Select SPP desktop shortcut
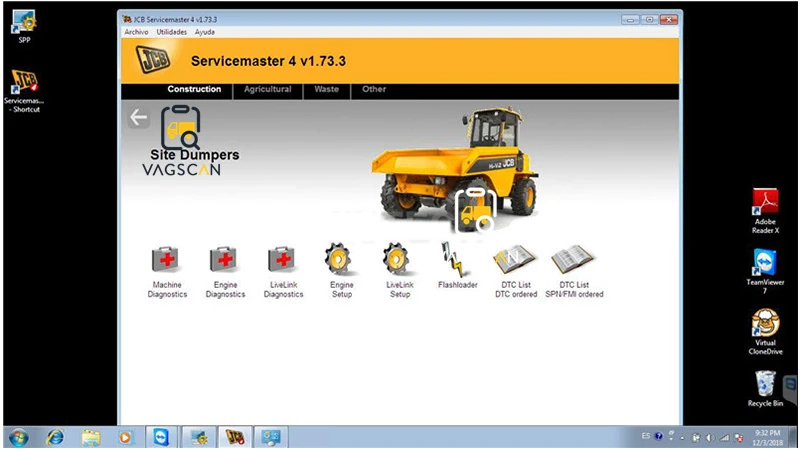Screen dimensions: 800x449 pyautogui.click(x=24, y=27)
